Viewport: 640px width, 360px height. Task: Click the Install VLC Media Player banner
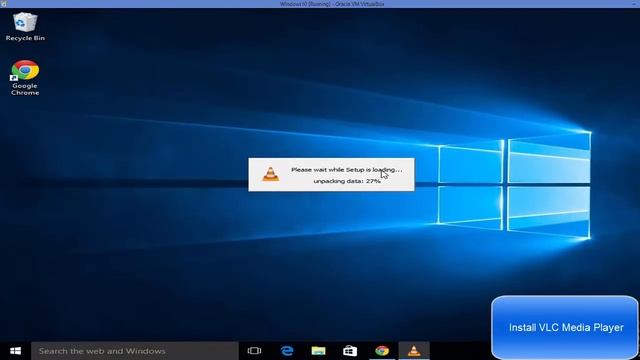565,327
